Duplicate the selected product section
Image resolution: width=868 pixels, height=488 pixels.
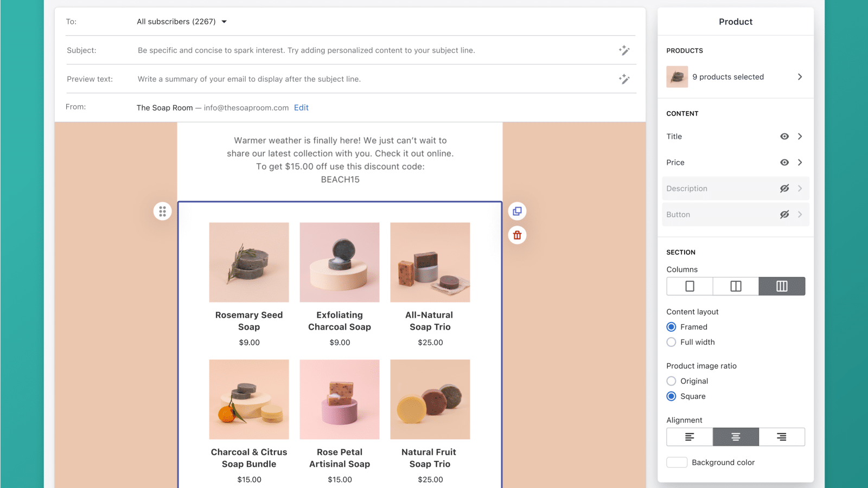pos(516,211)
